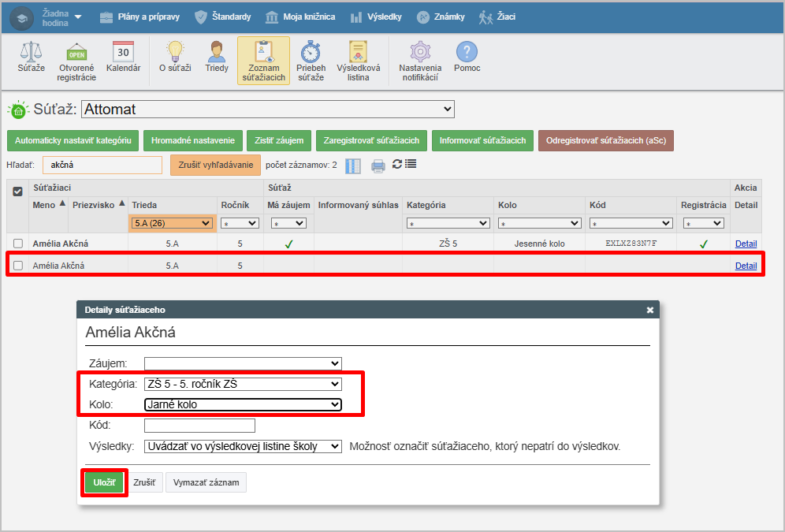Open the Výsledky menu in top bar
Viewport: 785px width, 532px height.
(377, 17)
